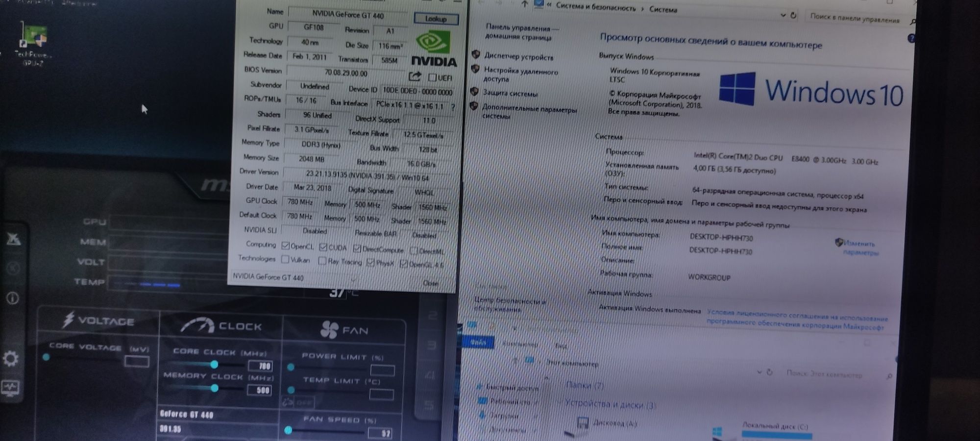Click the Close button in GPU-Z
The width and height of the screenshot is (980, 441).
(430, 283)
